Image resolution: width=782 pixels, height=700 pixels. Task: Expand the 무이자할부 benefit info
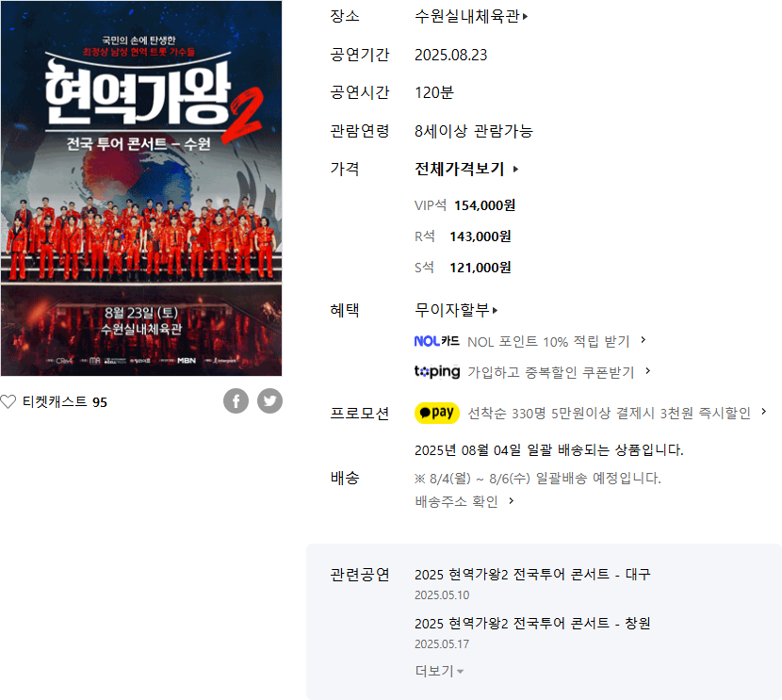(456, 310)
